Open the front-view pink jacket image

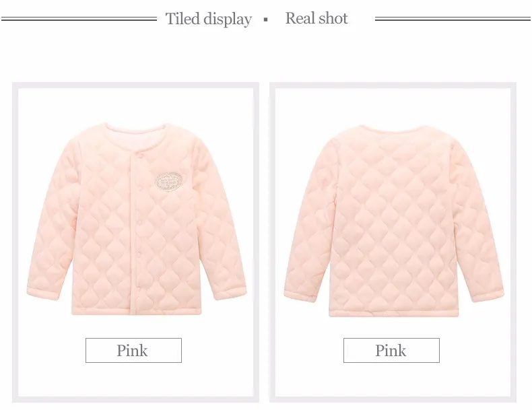click(x=137, y=219)
